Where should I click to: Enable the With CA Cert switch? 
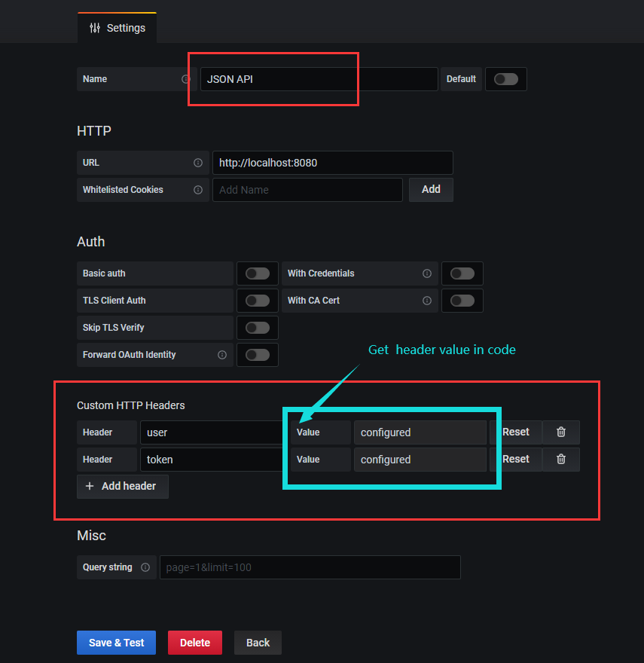(462, 301)
